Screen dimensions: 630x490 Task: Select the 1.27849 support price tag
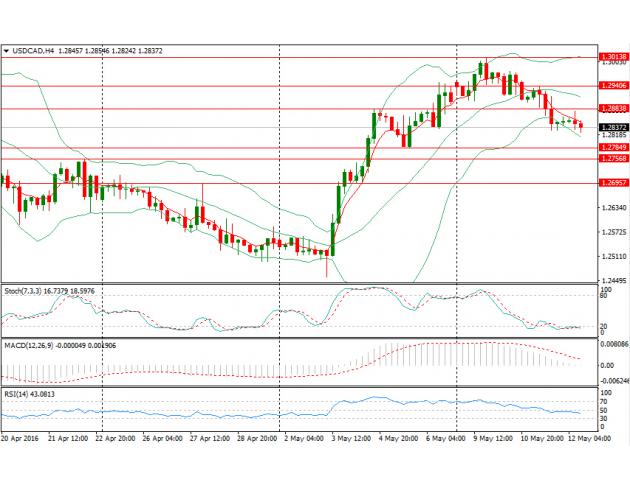coord(614,147)
